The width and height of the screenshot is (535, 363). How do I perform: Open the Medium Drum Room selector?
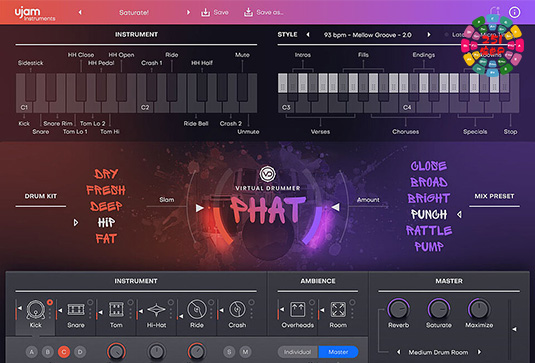coord(438,352)
